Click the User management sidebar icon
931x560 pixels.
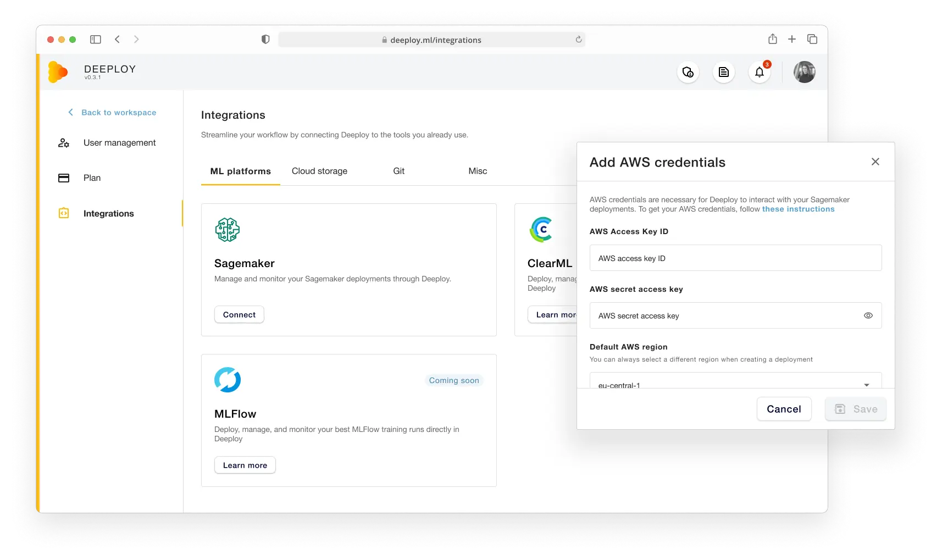click(64, 143)
